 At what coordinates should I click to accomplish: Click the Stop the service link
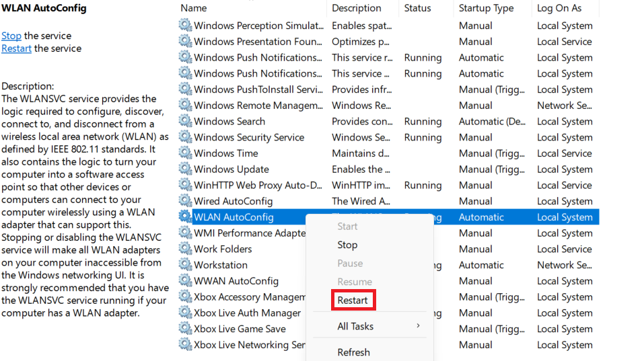point(11,36)
